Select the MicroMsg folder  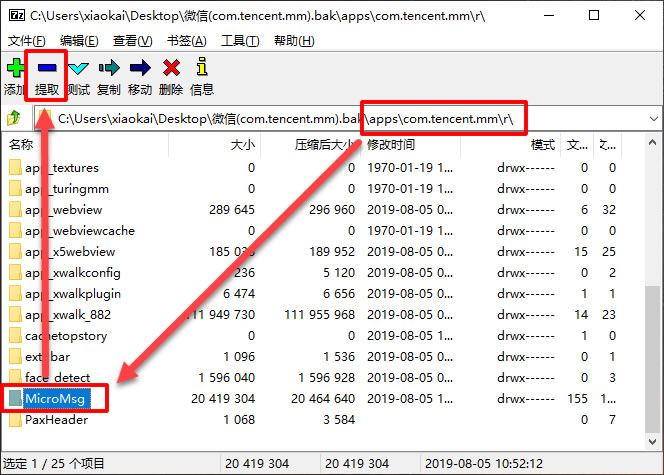(x=57, y=399)
